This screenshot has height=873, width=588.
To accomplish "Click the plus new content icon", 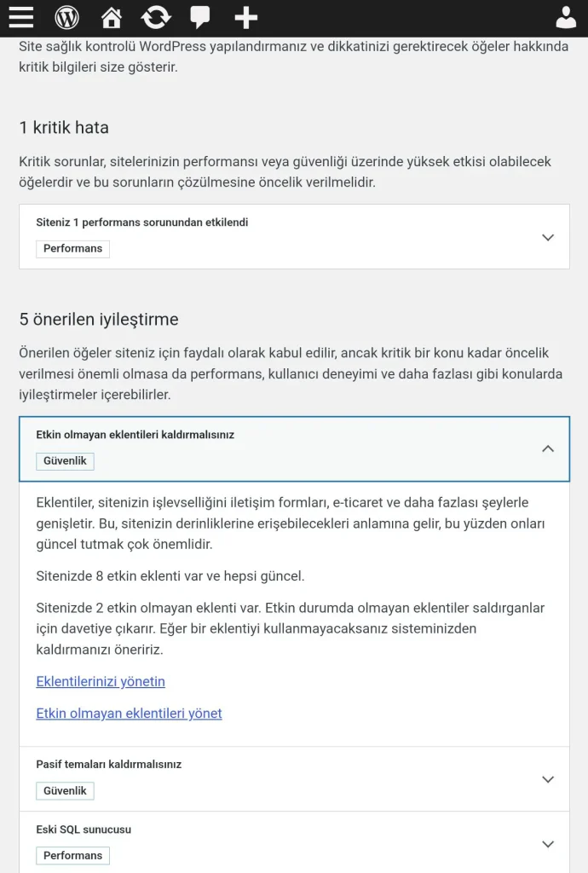I will click(245, 17).
